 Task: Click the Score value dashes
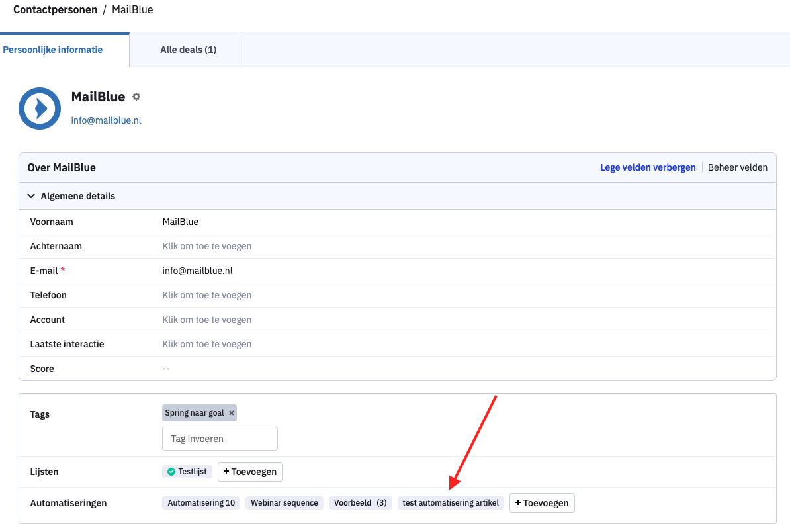coord(166,369)
